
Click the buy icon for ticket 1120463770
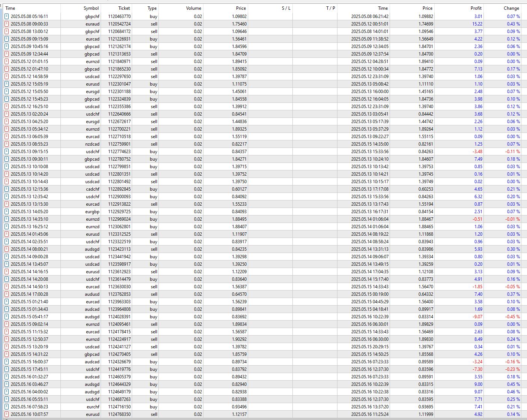(6, 17)
